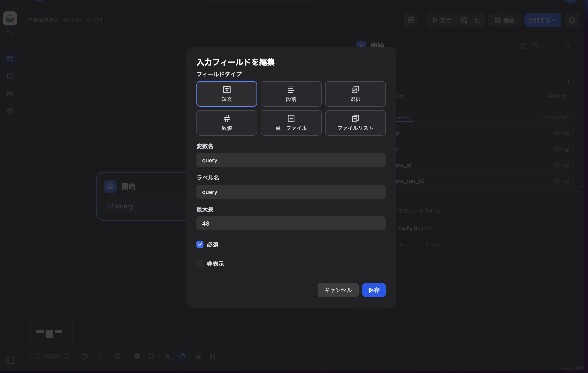The width and height of the screenshot is (588, 373).
Task: Click the redo icon in bottom toolbar
Action: (100, 356)
